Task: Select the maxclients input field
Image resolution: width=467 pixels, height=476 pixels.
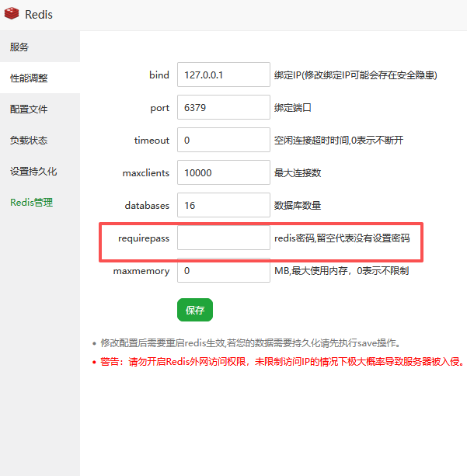Action: (224, 172)
